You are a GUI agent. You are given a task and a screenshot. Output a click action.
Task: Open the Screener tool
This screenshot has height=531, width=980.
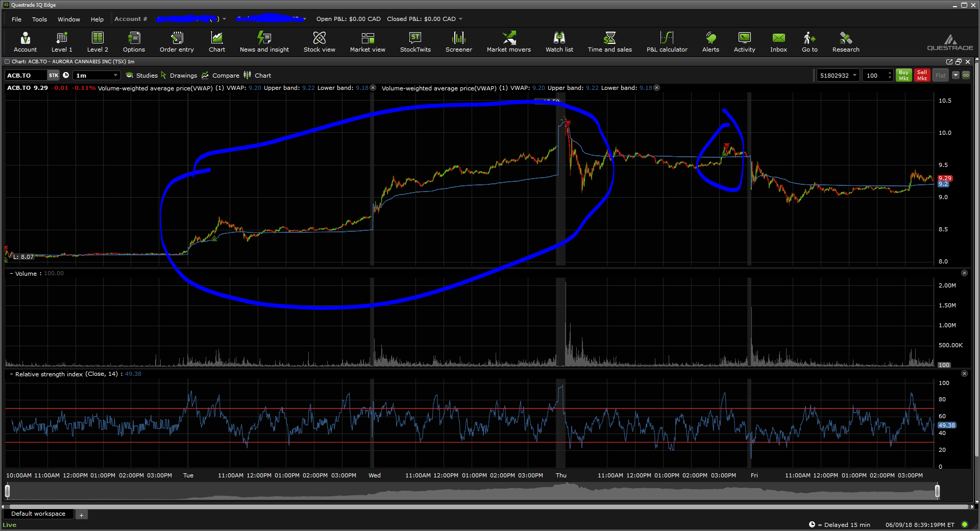(459, 42)
